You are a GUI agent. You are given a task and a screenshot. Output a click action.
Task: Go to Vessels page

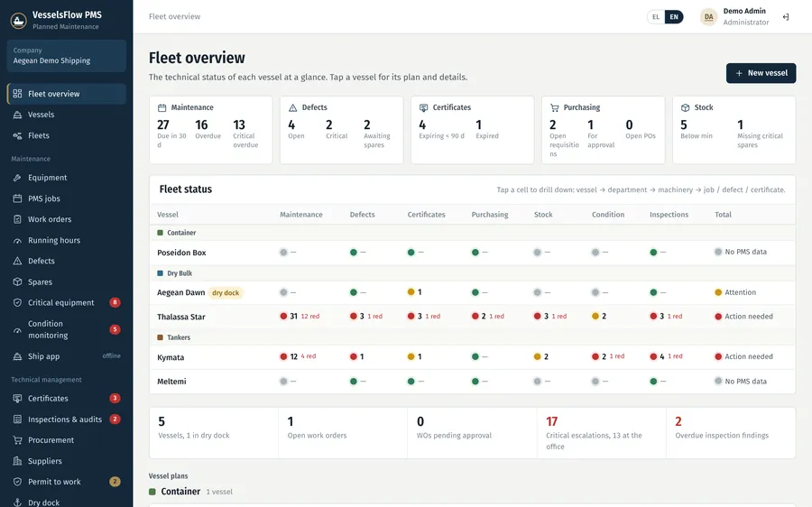tap(66, 115)
